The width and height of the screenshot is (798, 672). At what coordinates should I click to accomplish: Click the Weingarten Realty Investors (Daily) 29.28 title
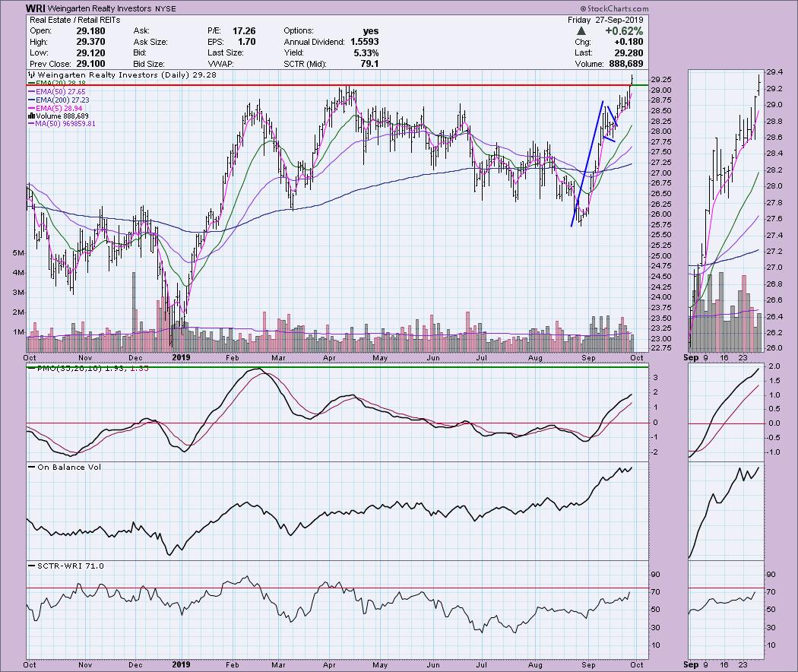[127, 74]
